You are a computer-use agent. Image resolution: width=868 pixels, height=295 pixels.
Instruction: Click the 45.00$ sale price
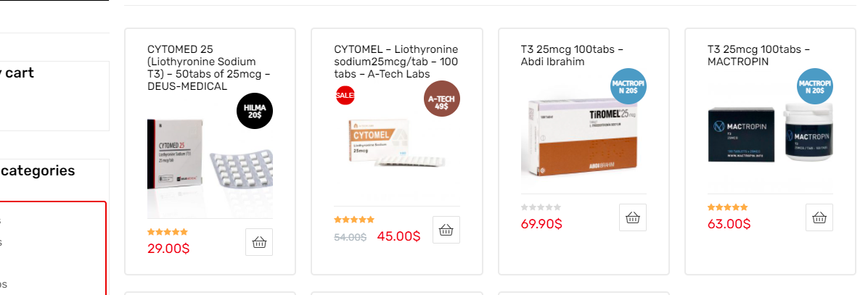(398, 236)
